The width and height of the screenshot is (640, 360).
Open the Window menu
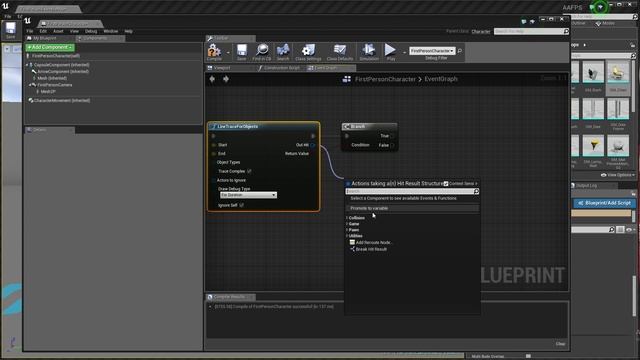click(x=110, y=31)
